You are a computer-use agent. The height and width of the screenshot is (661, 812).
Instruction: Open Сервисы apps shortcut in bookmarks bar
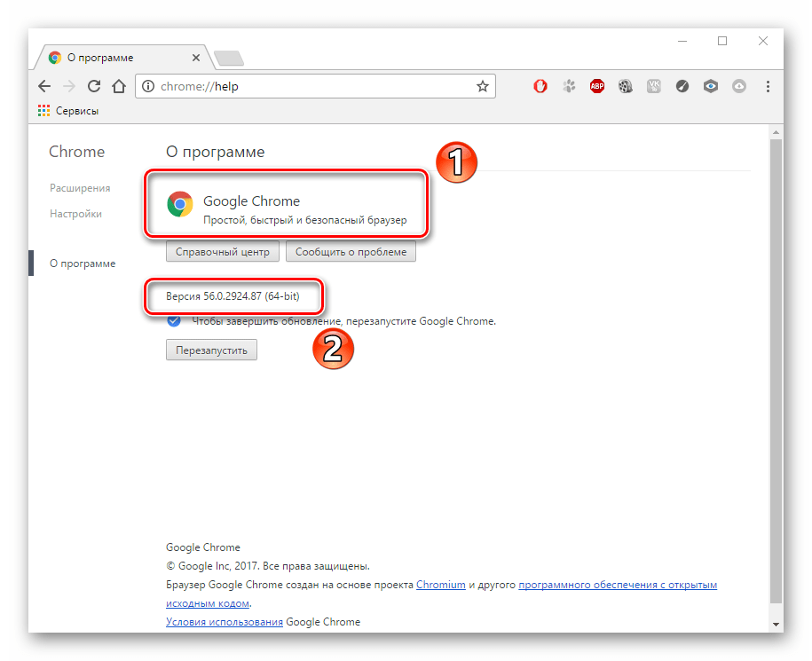click(x=68, y=111)
